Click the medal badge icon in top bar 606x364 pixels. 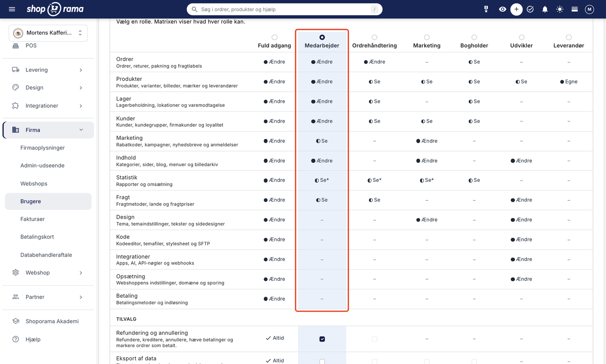486,9
